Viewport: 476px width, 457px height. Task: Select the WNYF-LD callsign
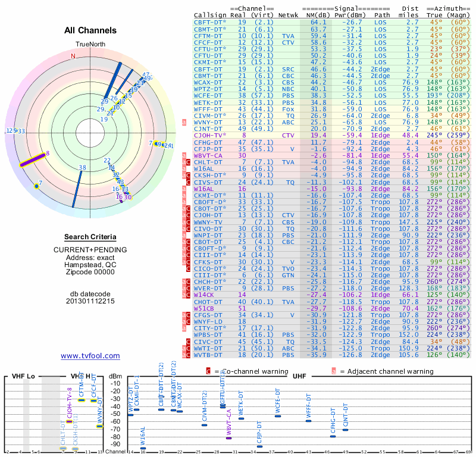coord(208,321)
